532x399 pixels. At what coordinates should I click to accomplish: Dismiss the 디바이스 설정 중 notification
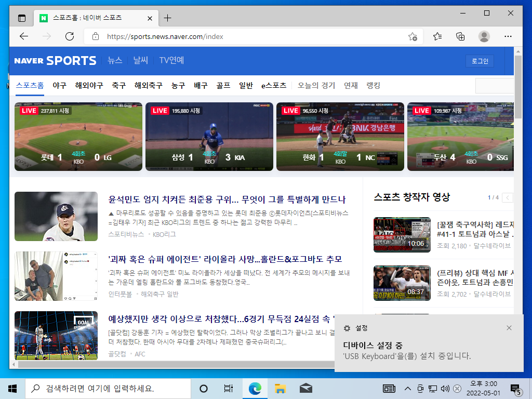tap(509, 328)
